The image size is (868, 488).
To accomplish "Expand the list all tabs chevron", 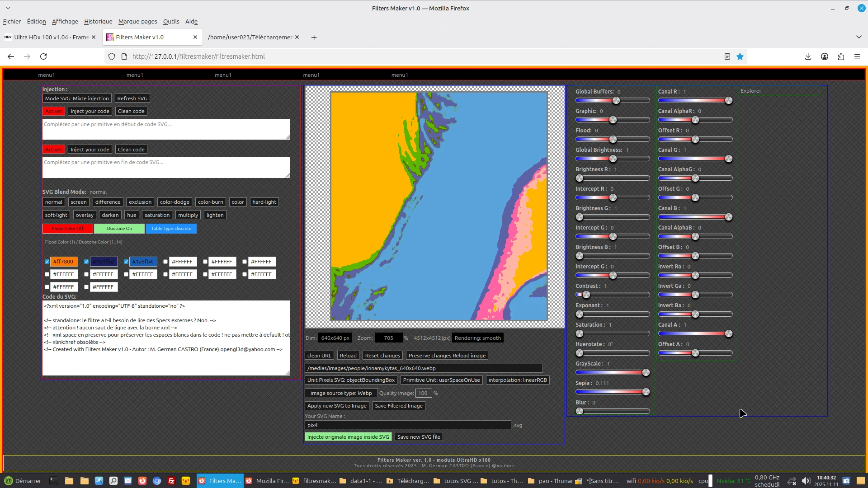I will (859, 38).
